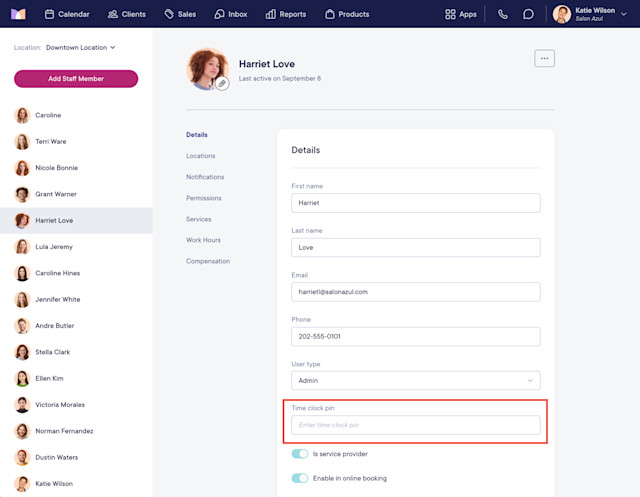Screen dimensions: 640x497
Task: Open Reports menu label
Action: [293, 14]
